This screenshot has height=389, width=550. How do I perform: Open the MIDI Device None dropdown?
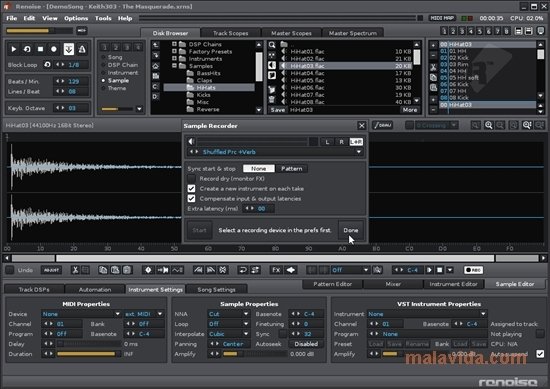tap(81, 314)
